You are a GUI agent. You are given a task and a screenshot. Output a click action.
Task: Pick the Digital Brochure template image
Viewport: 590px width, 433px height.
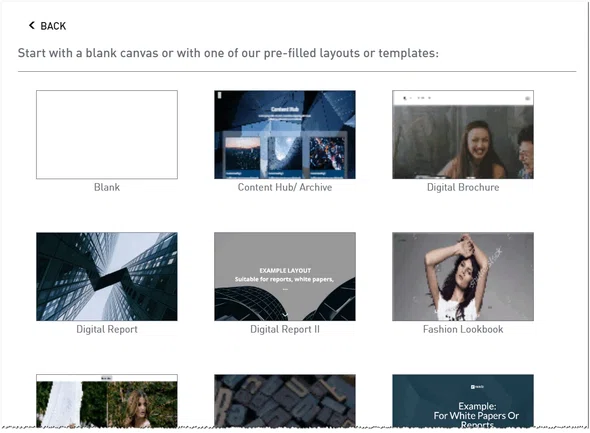coord(463,134)
